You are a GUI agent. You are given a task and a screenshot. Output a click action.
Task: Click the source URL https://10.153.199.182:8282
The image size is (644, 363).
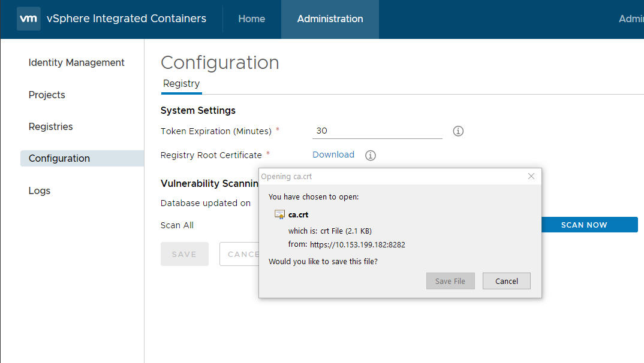click(357, 244)
